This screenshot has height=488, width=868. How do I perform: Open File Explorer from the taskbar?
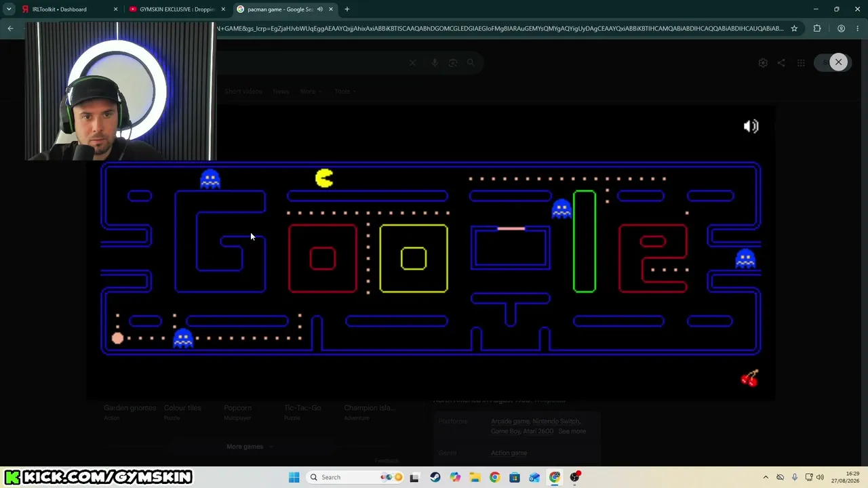pyautogui.click(x=475, y=477)
